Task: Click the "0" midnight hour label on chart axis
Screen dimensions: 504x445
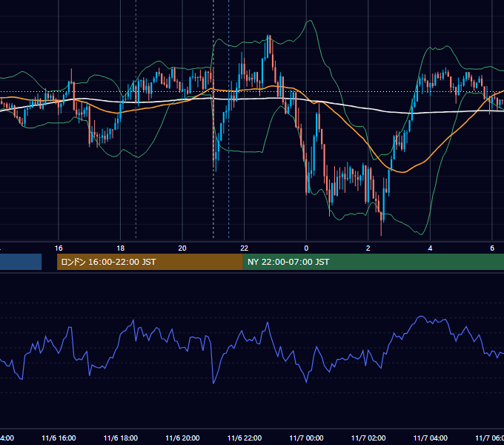Action: [306, 248]
